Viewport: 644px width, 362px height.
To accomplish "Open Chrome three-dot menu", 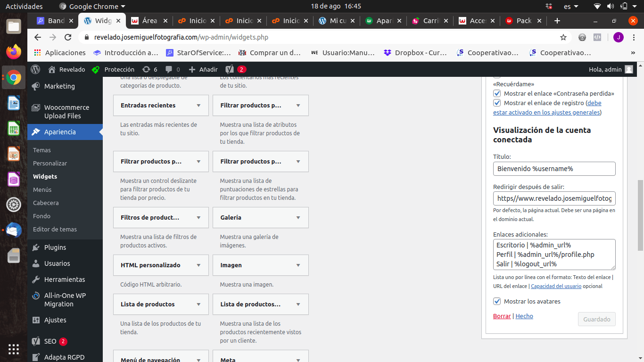I will pos(633,37).
